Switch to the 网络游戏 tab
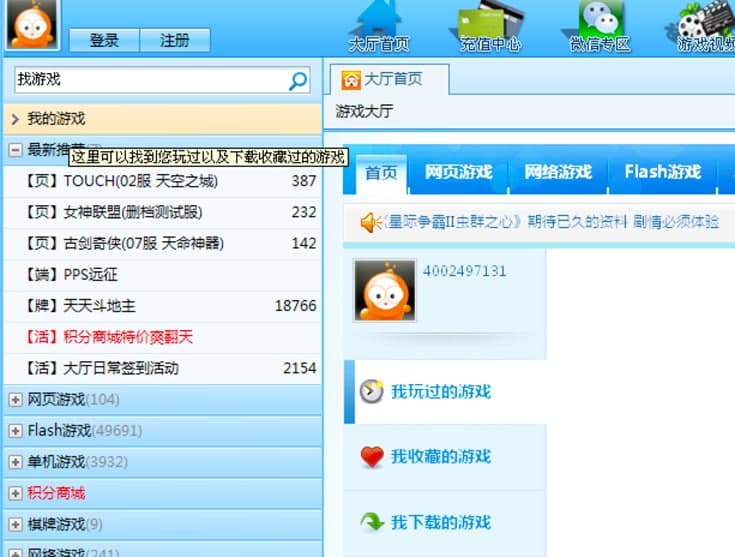The width and height of the screenshot is (735, 557). [x=558, y=172]
